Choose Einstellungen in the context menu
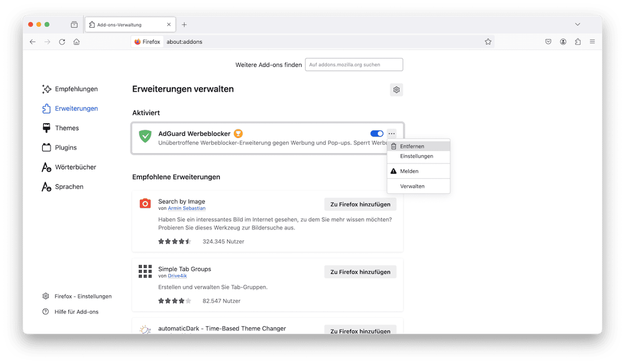The height and width of the screenshot is (364, 625). point(418,156)
